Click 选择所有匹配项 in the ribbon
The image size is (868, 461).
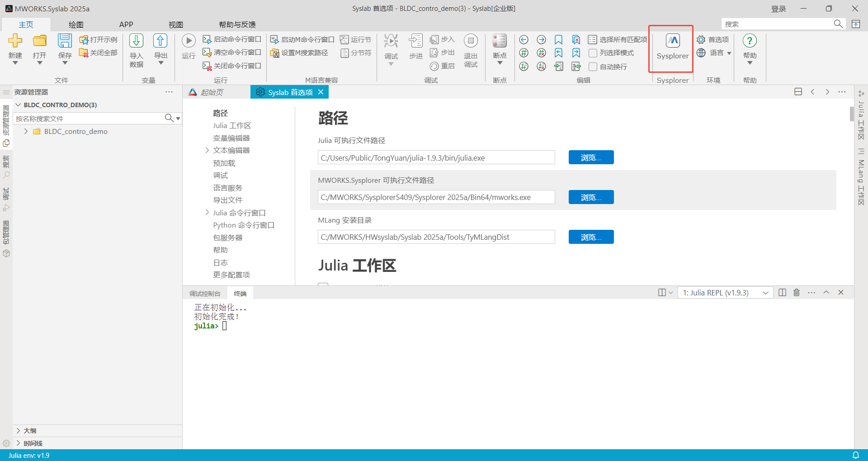click(618, 40)
